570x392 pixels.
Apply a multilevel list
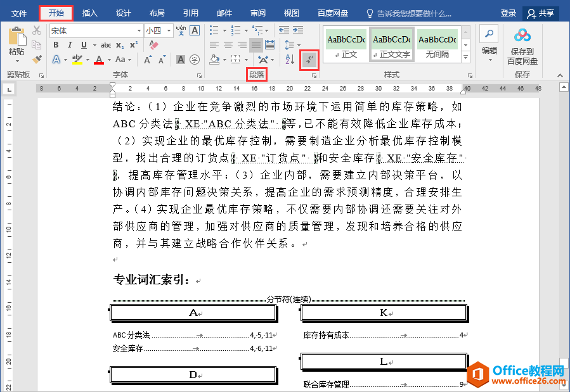pos(257,30)
